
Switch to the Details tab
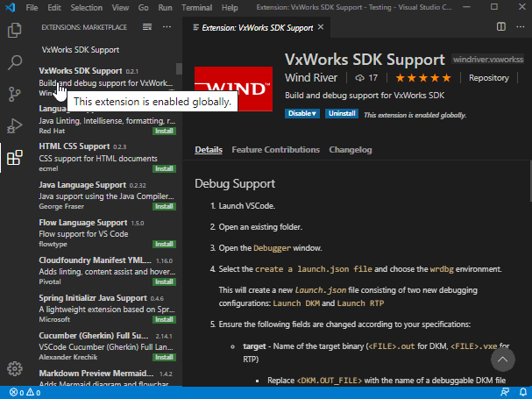(x=209, y=150)
